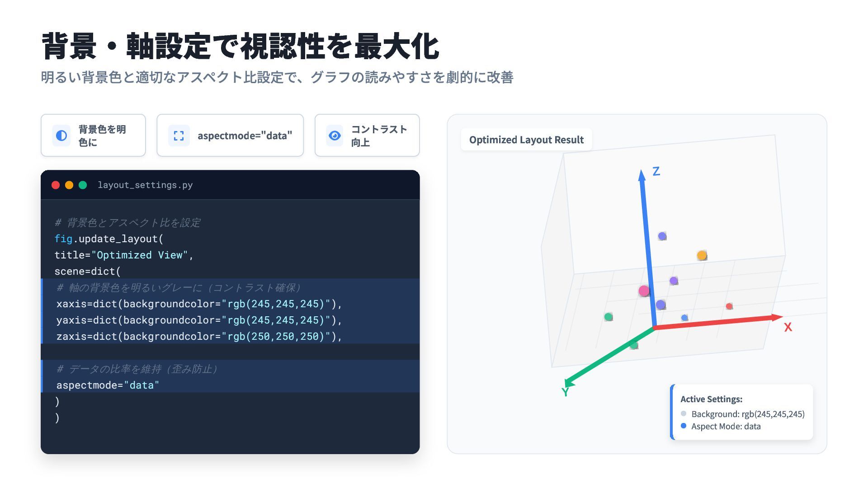Select the 背景色を明色に card
868x488 pixels.
93,136
